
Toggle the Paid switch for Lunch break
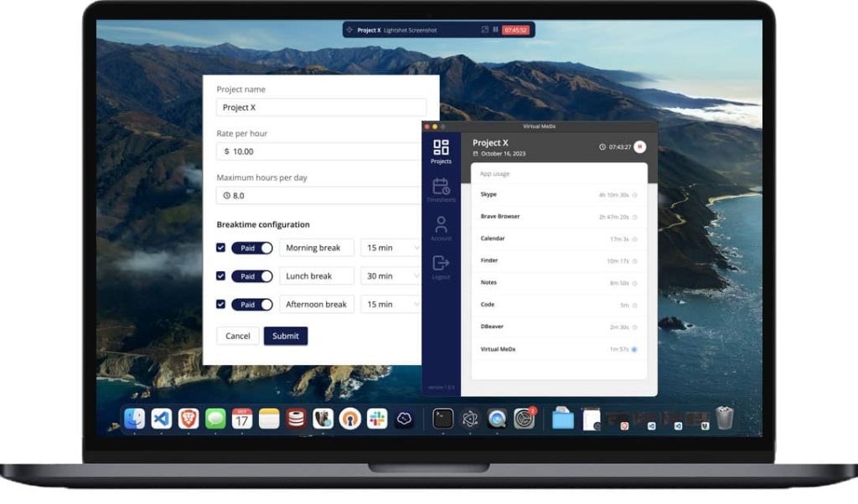(251, 275)
